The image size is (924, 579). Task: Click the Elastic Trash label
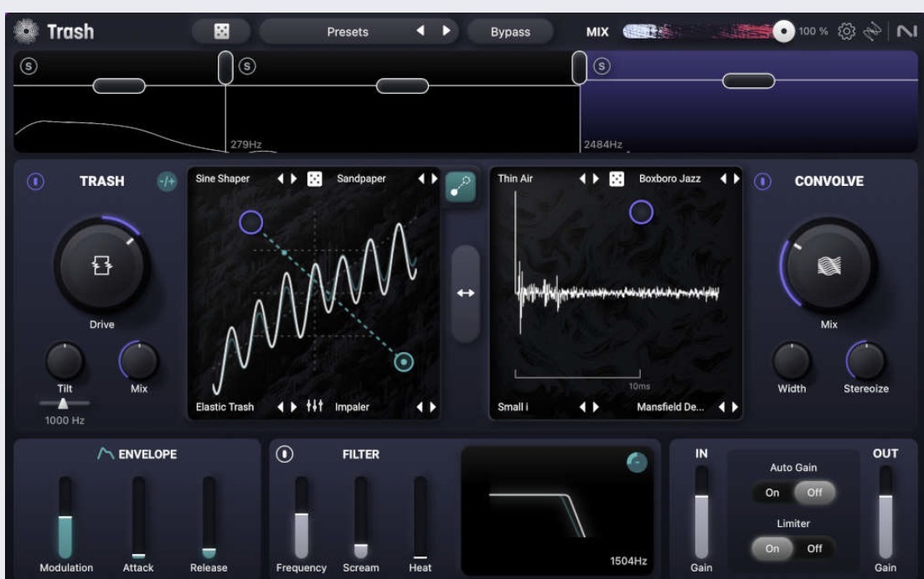click(x=225, y=407)
